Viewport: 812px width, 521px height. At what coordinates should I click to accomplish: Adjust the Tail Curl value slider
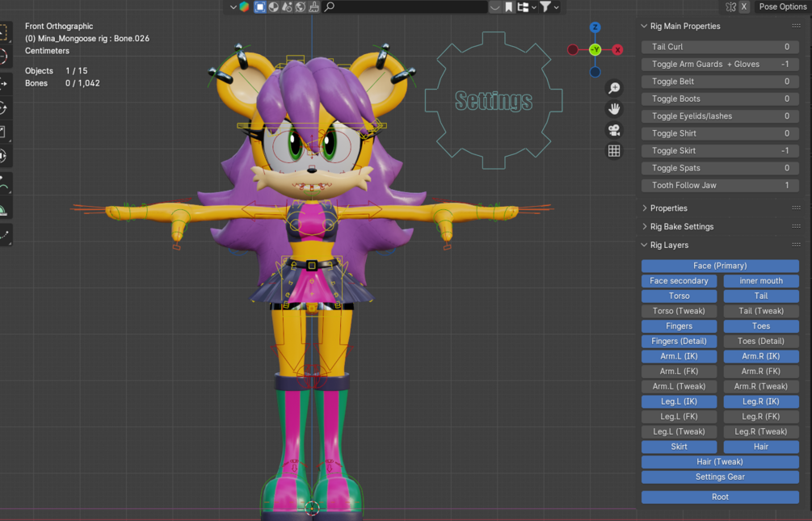pyautogui.click(x=720, y=47)
